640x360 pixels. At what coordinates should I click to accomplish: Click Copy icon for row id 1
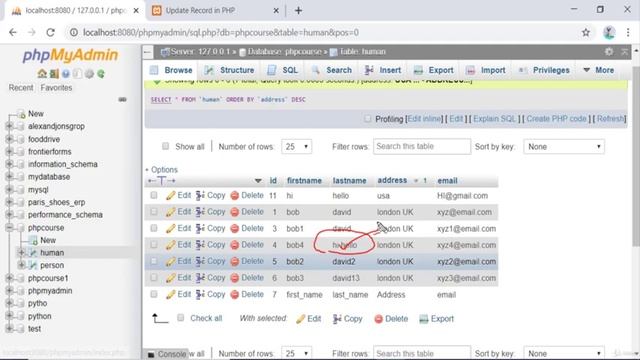[200, 212]
